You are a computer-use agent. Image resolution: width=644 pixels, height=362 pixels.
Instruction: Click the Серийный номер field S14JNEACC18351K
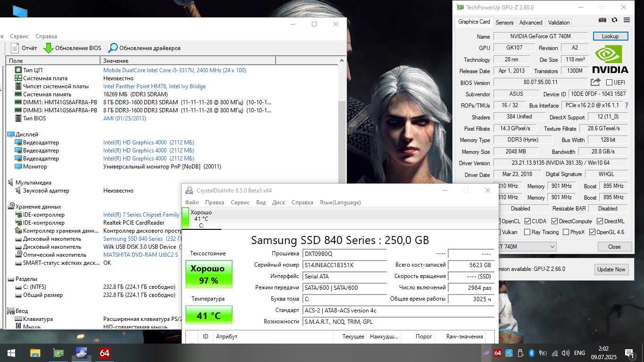(344, 265)
